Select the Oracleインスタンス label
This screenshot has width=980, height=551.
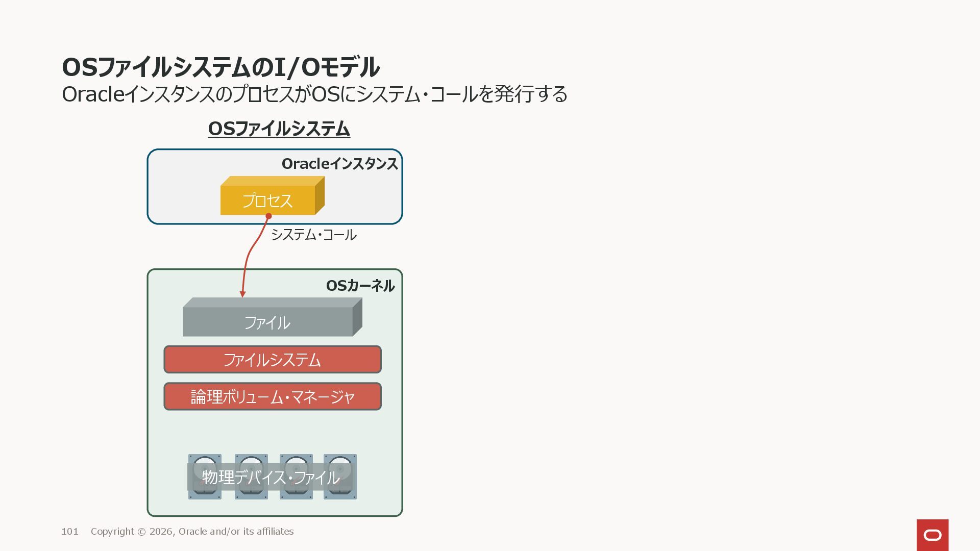pos(339,164)
